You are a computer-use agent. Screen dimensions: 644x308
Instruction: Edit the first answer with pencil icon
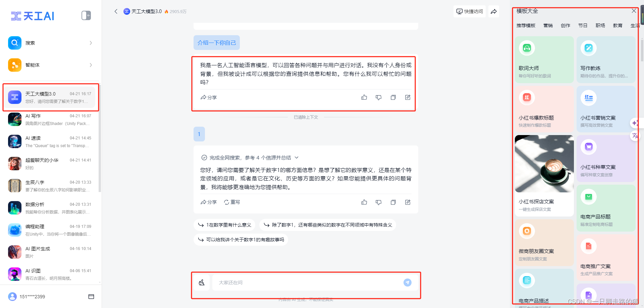[408, 98]
